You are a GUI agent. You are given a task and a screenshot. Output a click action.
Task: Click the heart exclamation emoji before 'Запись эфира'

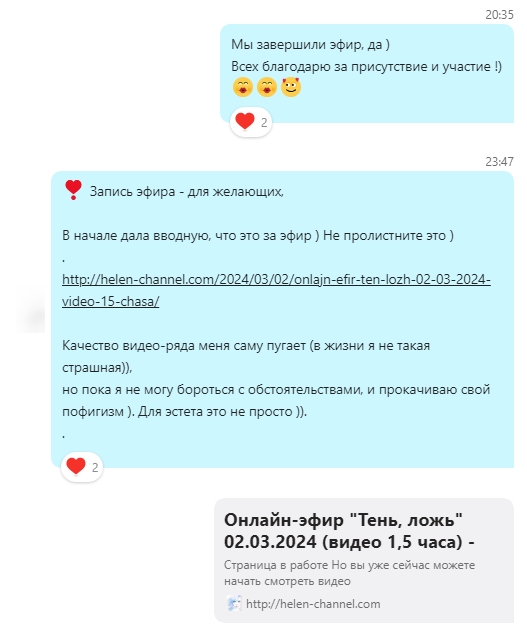pos(73,190)
